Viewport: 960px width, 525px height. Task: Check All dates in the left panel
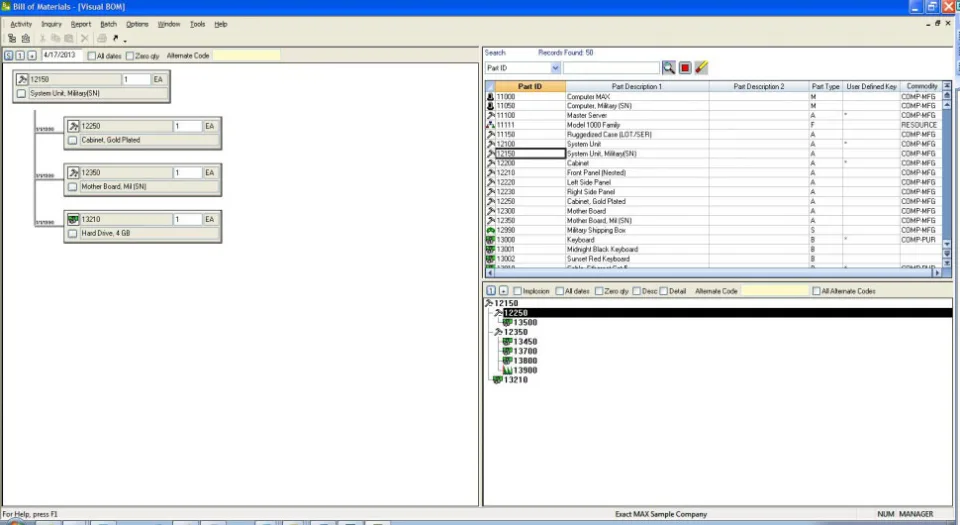pyautogui.click(x=92, y=56)
